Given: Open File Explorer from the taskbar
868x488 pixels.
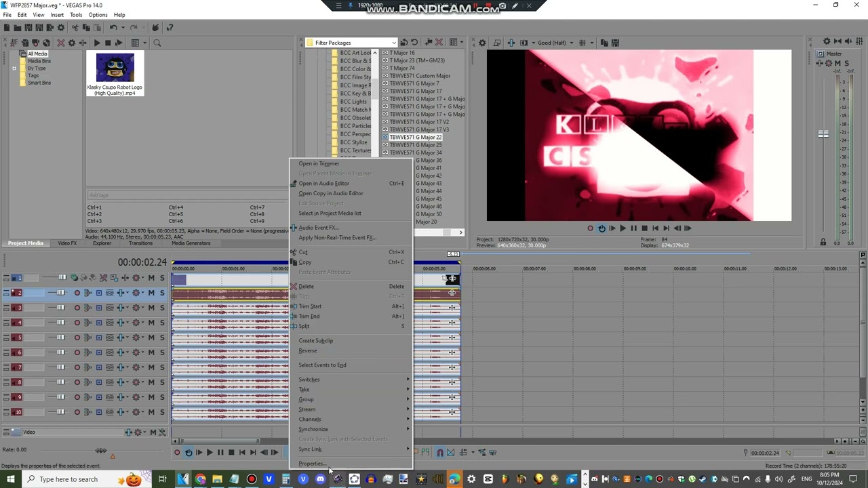Looking at the screenshot, I should (x=217, y=479).
